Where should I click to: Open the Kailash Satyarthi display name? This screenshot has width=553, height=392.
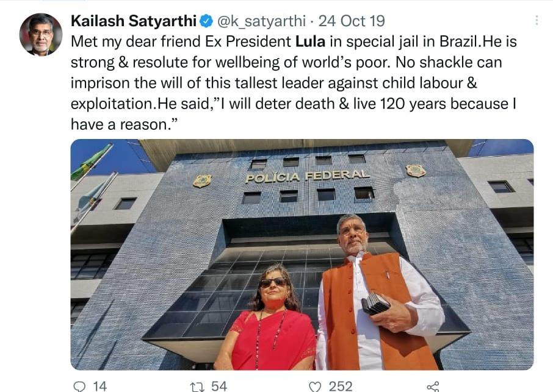(133, 21)
